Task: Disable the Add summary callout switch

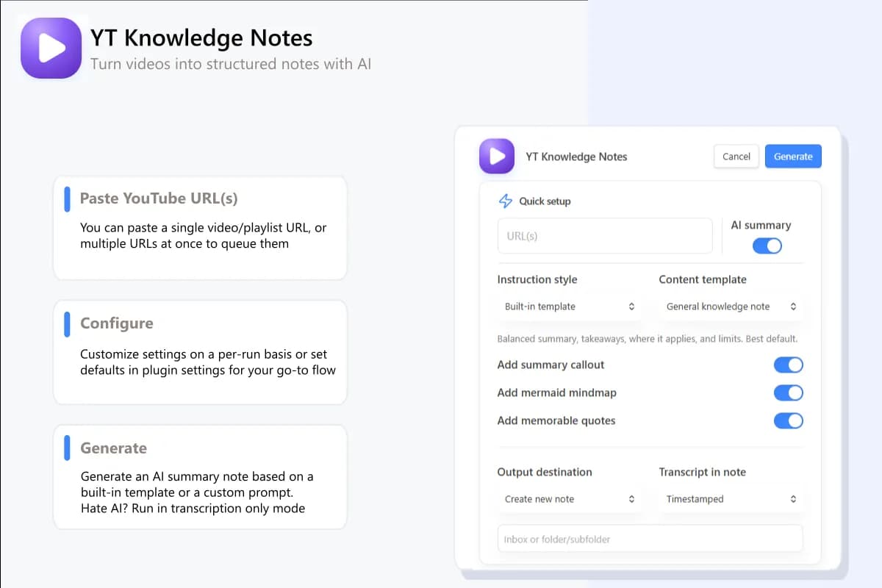Action: 789,365
